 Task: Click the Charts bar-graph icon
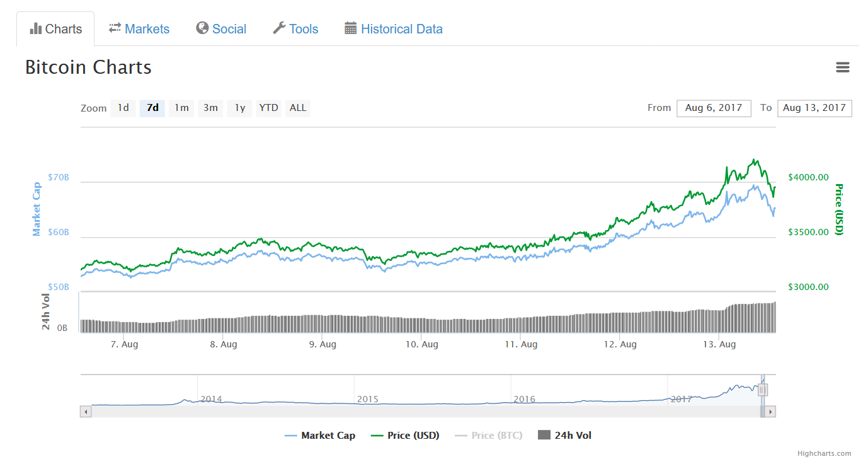[x=36, y=28]
